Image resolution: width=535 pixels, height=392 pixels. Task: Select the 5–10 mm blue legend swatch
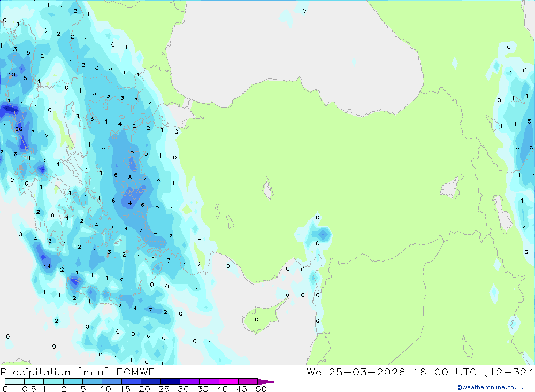pyautogui.click(x=93, y=381)
